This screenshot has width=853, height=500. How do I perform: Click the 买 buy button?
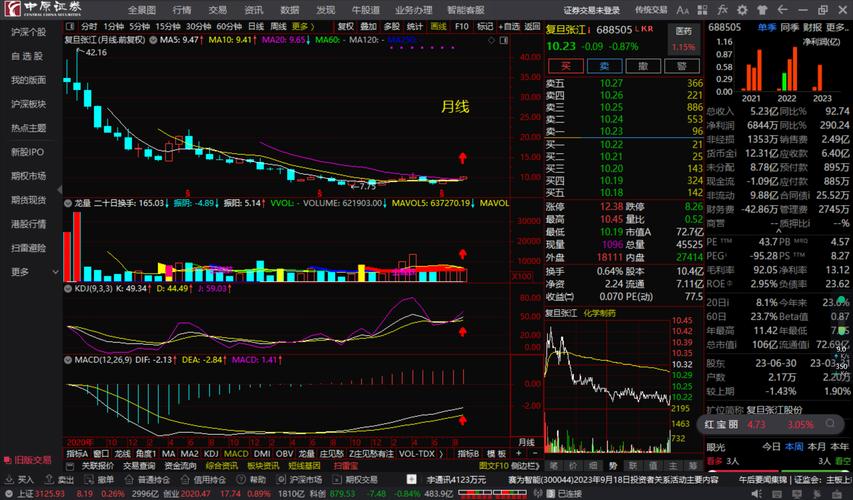566,66
